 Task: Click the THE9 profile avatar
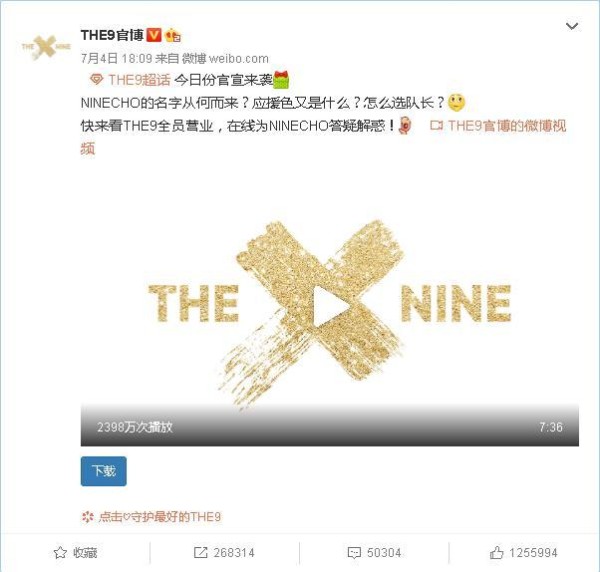(x=46, y=47)
